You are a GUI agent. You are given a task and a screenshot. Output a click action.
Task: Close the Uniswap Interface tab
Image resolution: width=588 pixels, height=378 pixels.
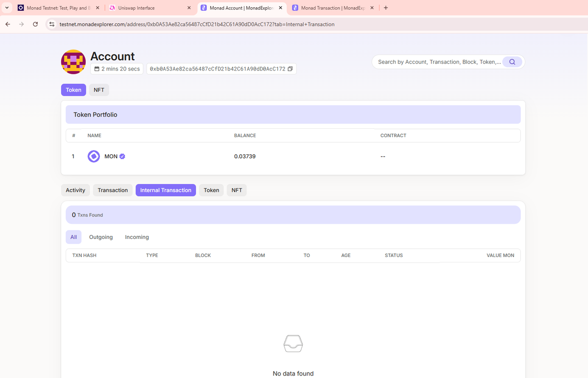pyautogui.click(x=189, y=8)
